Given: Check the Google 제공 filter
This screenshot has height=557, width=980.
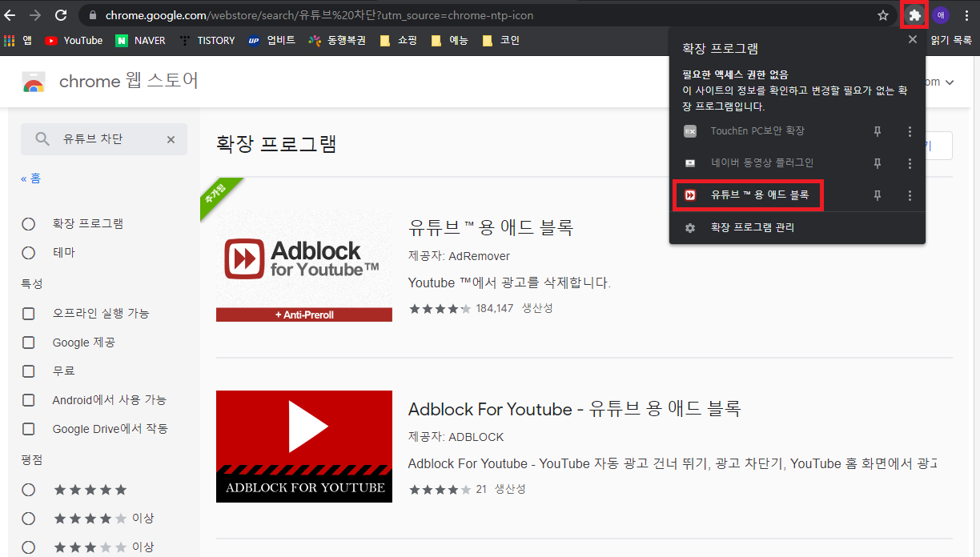Looking at the screenshot, I should click(x=29, y=343).
